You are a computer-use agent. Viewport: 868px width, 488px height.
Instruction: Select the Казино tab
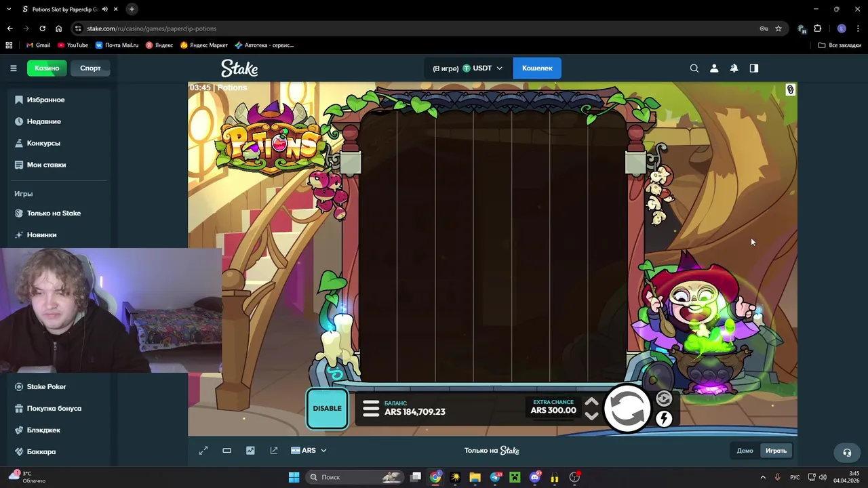[47, 68]
